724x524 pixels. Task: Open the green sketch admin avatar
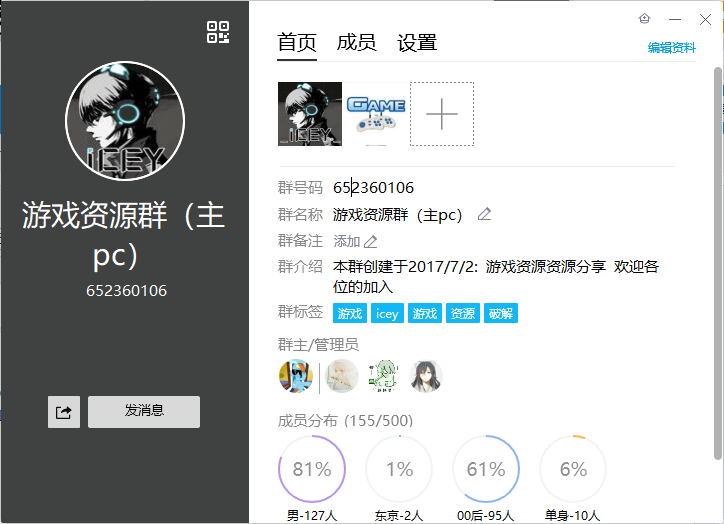click(x=383, y=376)
